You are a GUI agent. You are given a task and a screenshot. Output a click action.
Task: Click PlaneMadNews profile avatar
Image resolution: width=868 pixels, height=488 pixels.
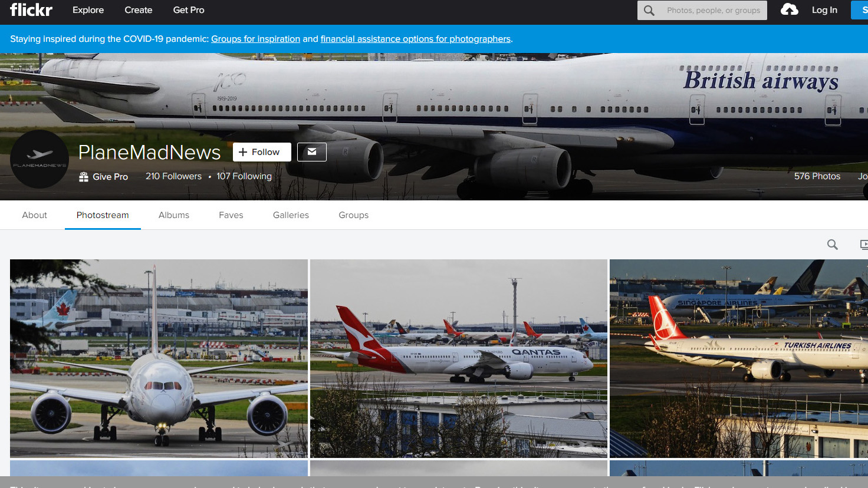pos(40,159)
